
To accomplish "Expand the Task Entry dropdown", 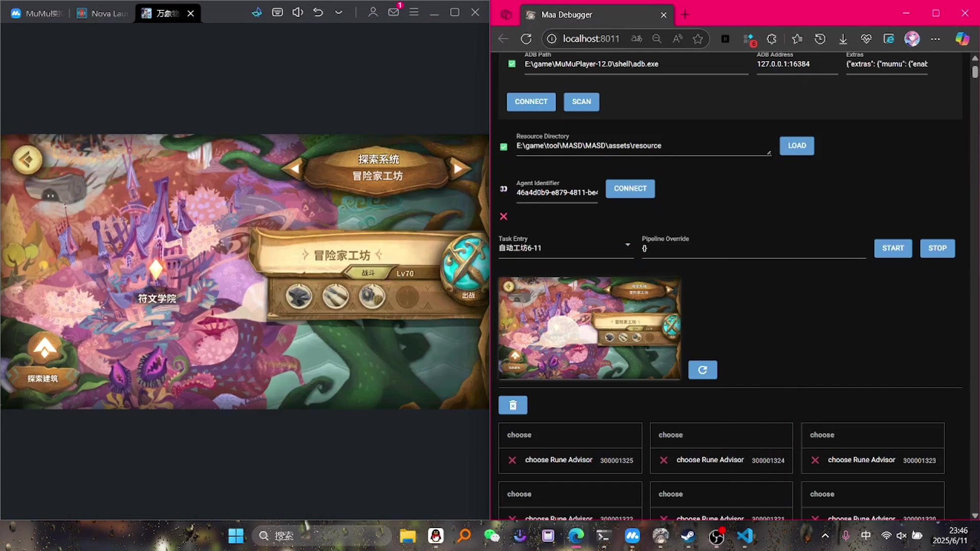I will 627,245.
